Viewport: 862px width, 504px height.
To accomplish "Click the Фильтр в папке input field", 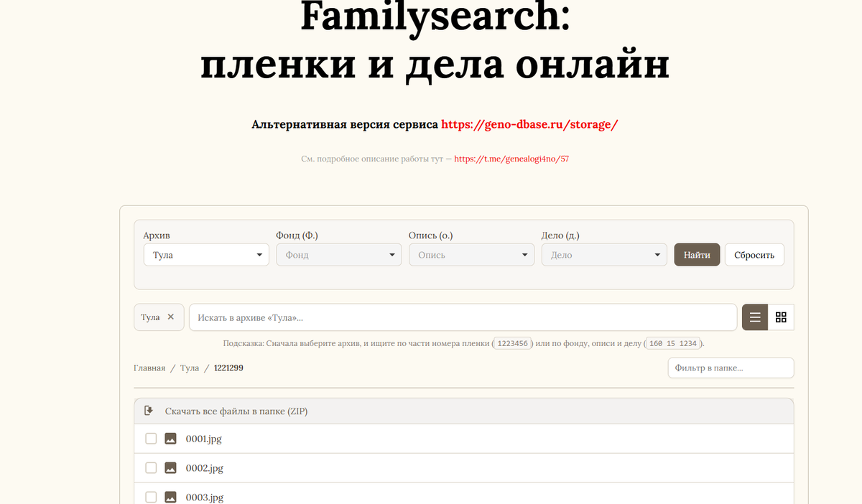I will click(x=731, y=367).
